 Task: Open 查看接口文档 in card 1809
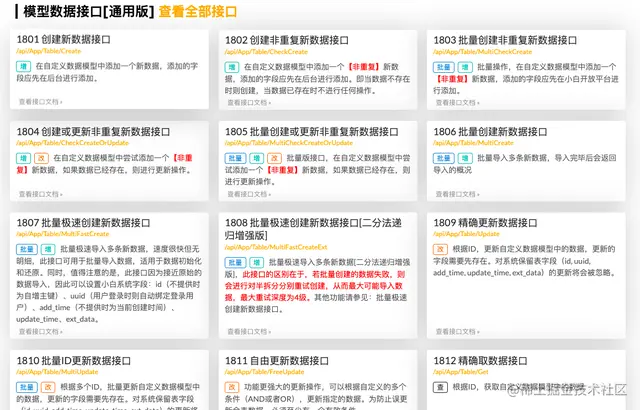point(458,332)
